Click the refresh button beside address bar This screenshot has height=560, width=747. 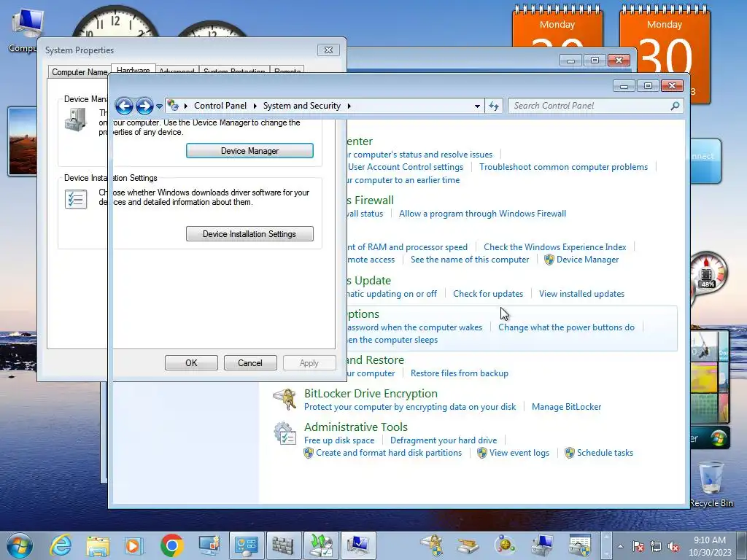tap(494, 106)
